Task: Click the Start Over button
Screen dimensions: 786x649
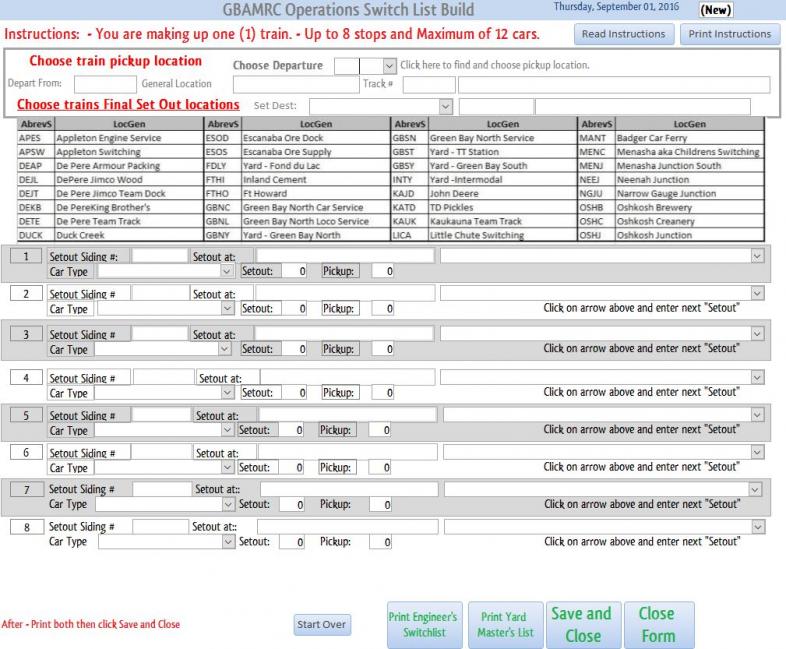Action: click(x=322, y=624)
